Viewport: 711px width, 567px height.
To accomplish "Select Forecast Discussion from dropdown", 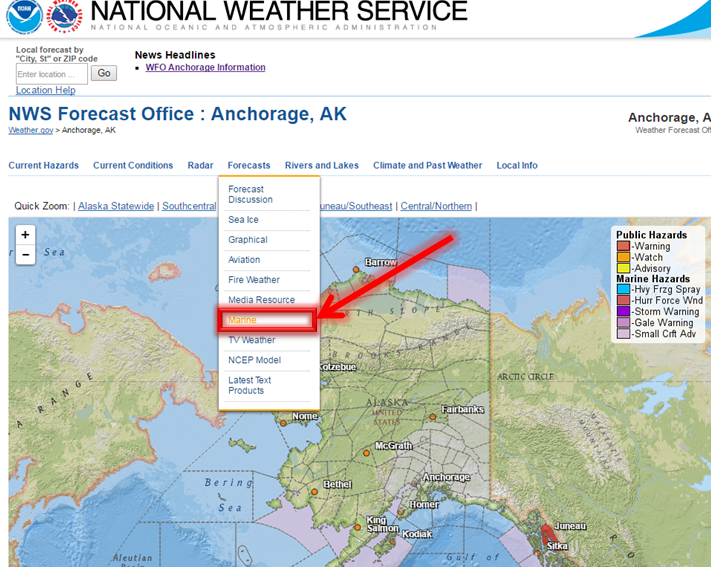I will (250, 194).
